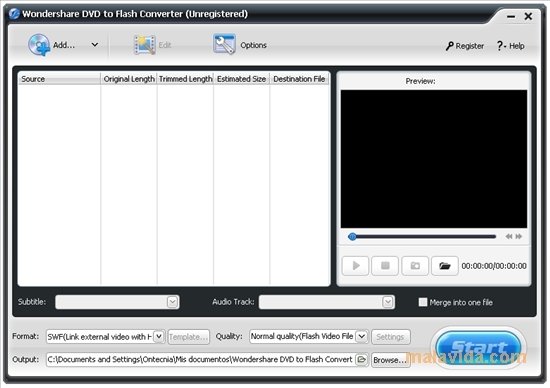The image size is (550, 388).
Task: Expand the Add dropdown arrow
Action: point(95,45)
